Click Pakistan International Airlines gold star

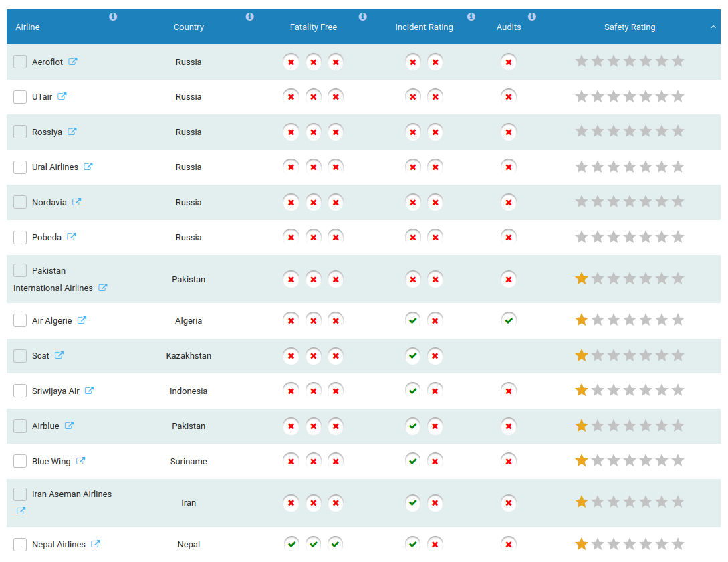(582, 278)
